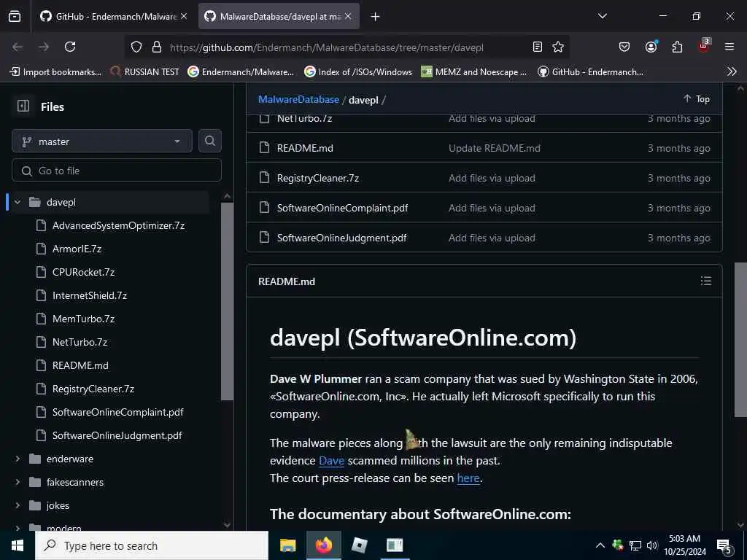Open the 'here' press-release link
This screenshot has height=560, width=747.
click(468, 478)
